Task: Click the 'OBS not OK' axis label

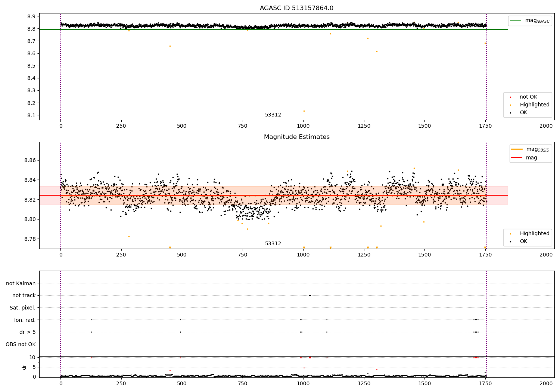Action: click(21, 344)
